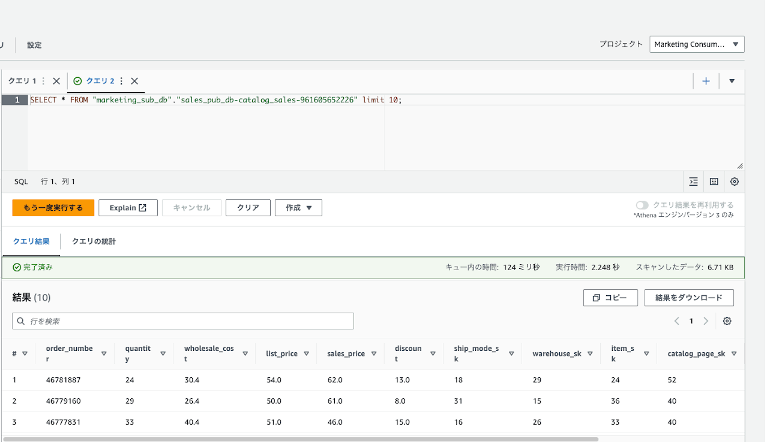Open the Marketing Consum... project dropdown
The image size is (765, 442).
[697, 44]
